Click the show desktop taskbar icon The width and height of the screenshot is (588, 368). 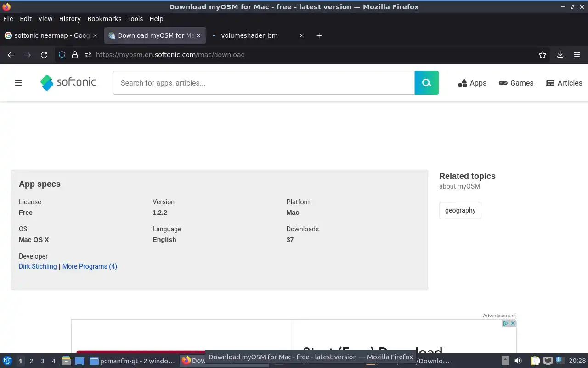pos(79,361)
